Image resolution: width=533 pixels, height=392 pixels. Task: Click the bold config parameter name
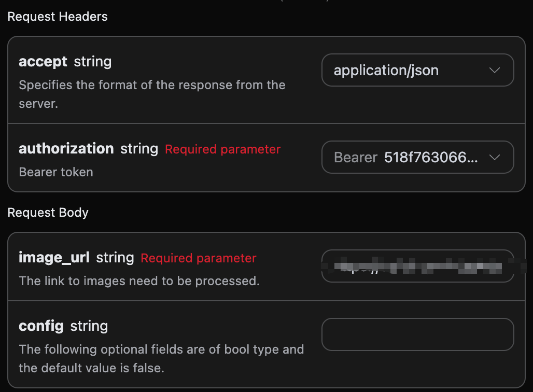click(x=41, y=326)
